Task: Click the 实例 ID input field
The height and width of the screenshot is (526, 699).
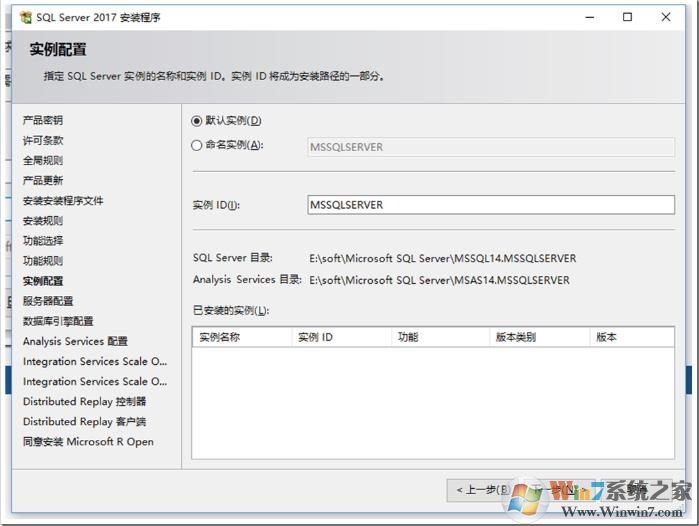Action: [x=491, y=205]
